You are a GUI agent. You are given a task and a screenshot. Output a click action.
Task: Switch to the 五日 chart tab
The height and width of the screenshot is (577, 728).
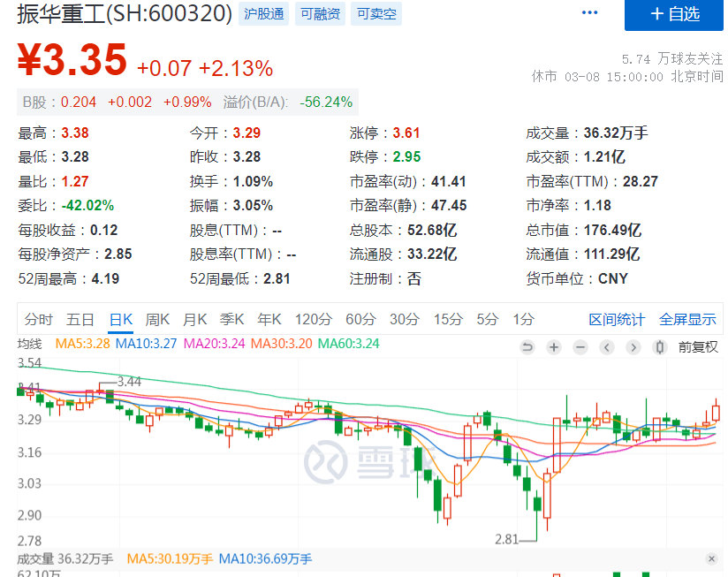pyautogui.click(x=80, y=319)
